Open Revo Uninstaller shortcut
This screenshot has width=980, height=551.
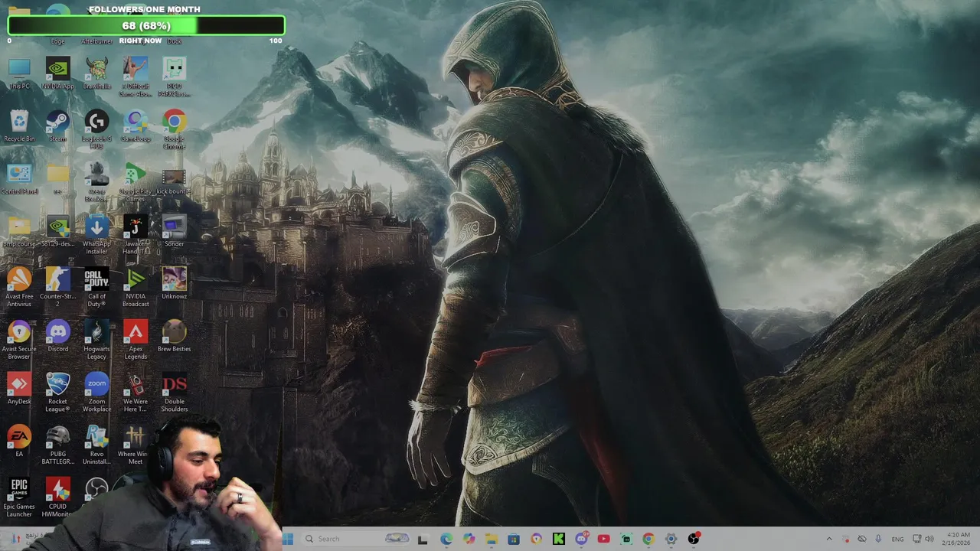(96, 445)
